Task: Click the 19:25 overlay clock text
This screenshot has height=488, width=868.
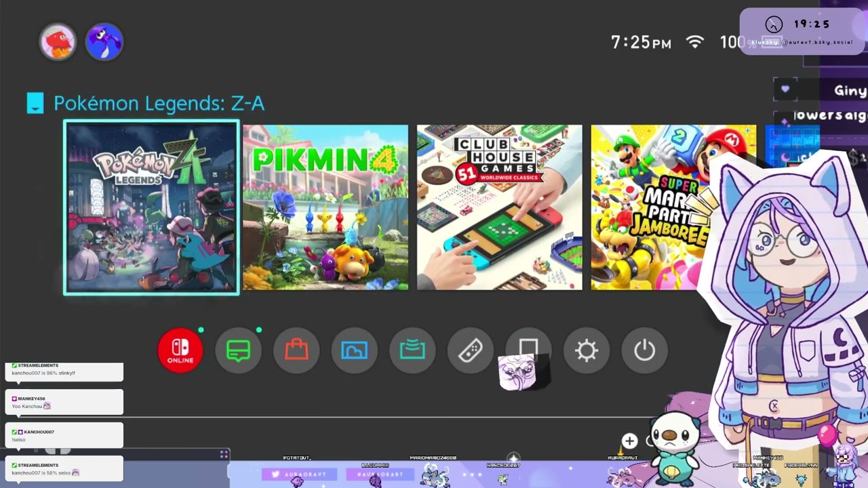Action: coord(812,24)
